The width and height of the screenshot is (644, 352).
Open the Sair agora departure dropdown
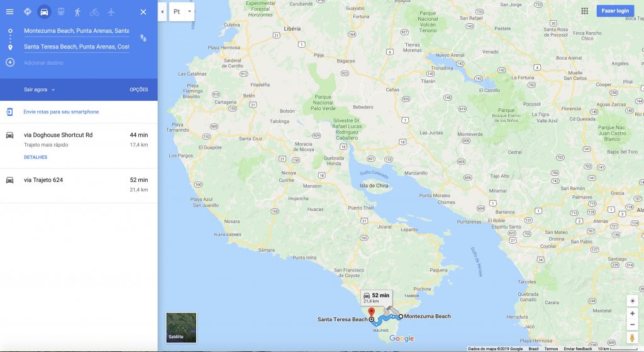(39, 89)
